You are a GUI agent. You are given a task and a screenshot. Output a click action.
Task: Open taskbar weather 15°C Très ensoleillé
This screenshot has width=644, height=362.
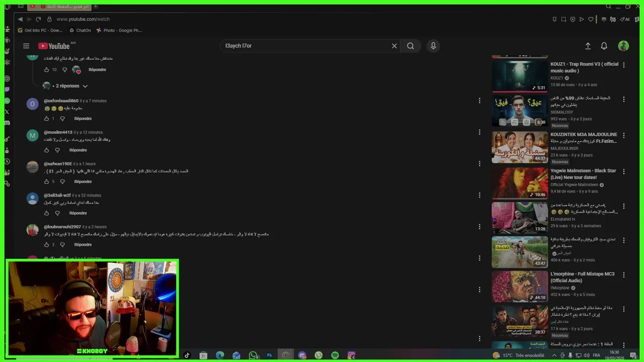519,355
